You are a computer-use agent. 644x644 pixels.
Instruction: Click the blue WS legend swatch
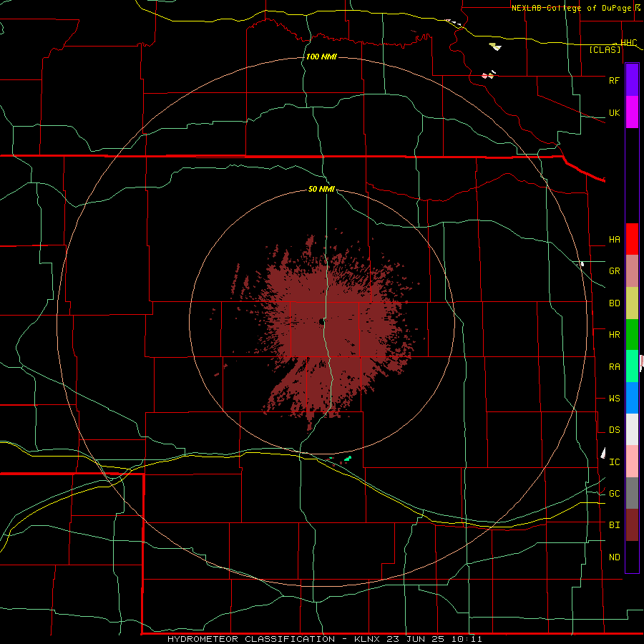(x=632, y=398)
